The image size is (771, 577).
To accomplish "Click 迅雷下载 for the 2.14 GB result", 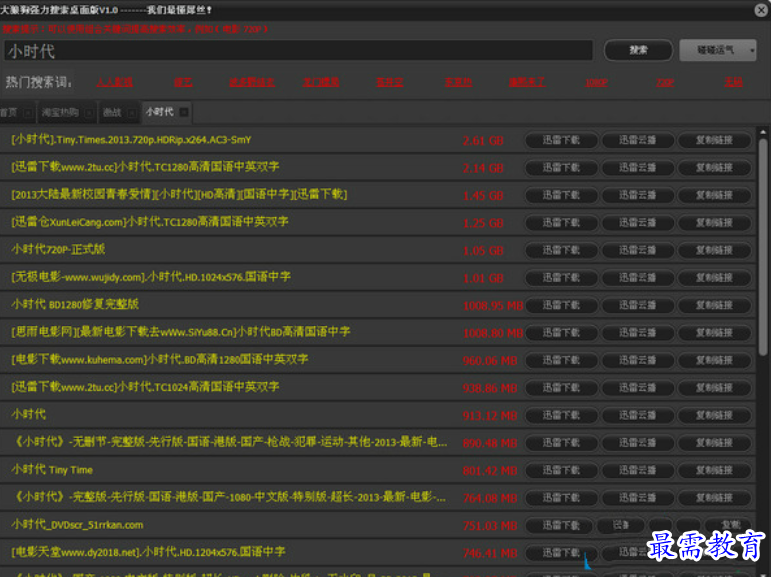I will [x=562, y=168].
